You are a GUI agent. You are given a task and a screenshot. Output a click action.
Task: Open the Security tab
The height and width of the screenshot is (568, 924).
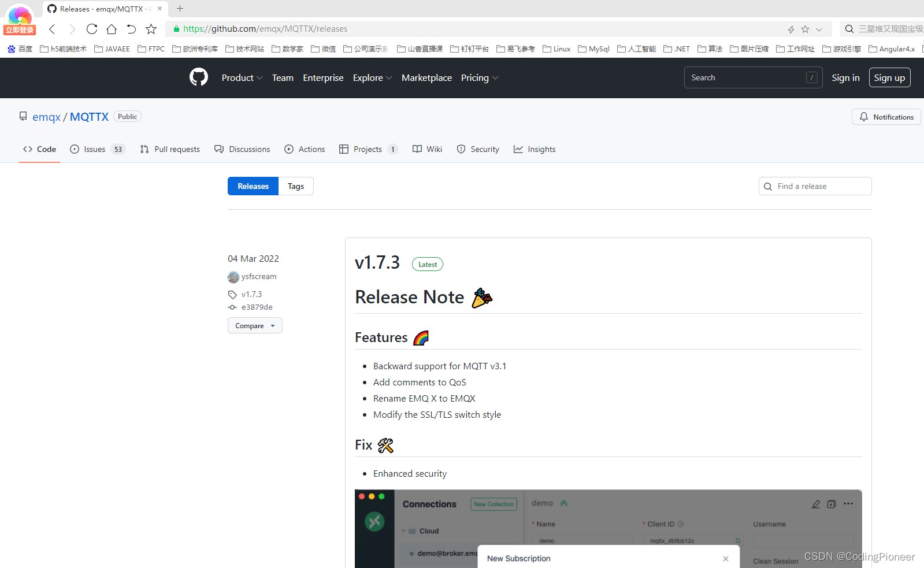click(478, 149)
